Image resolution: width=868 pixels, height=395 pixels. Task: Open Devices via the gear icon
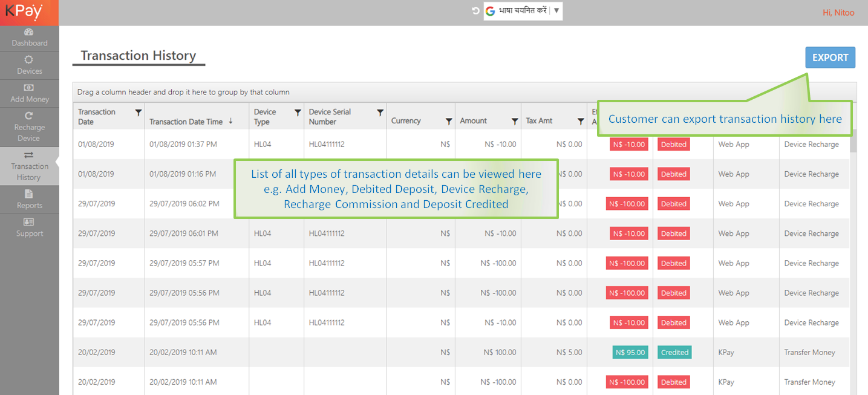28,60
